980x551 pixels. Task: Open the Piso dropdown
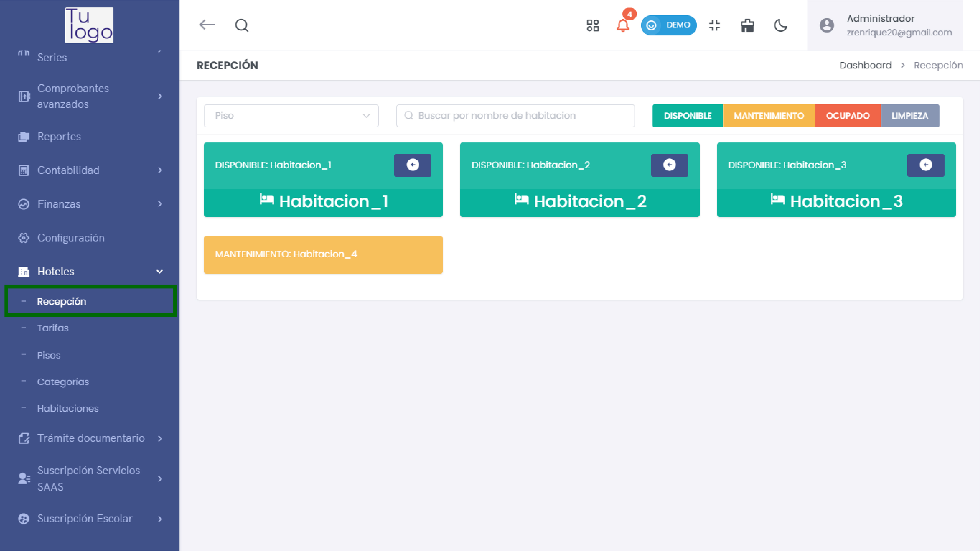click(291, 116)
